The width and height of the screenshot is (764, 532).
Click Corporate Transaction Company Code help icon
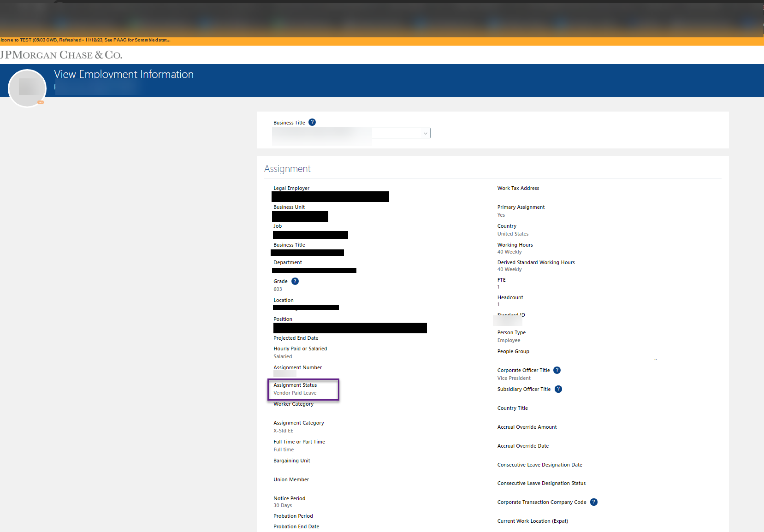point(594,502)
